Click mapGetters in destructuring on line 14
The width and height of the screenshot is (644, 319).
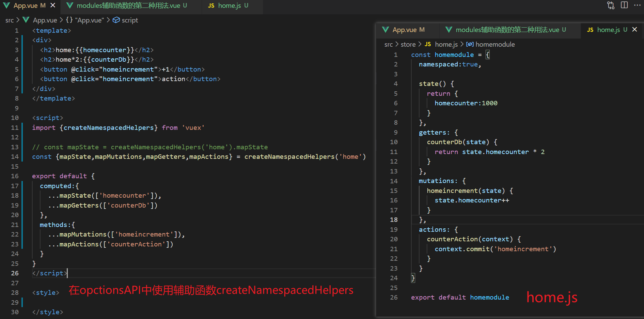166,157
